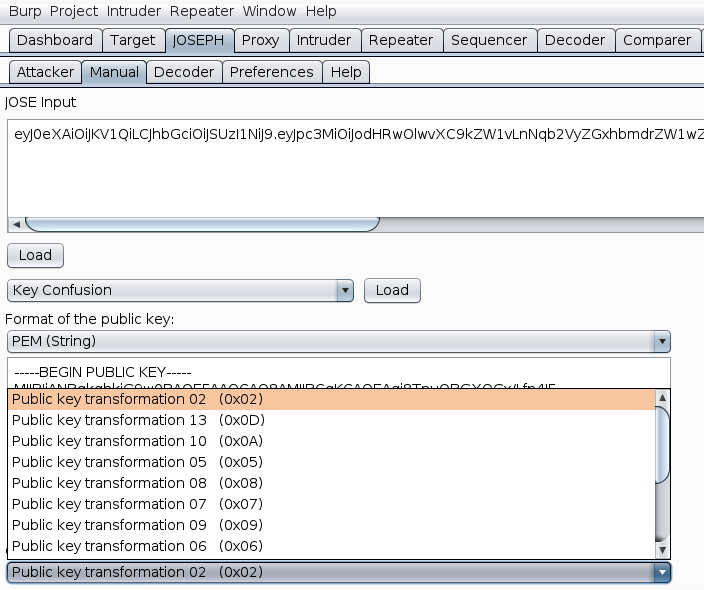Go to the Proxy tab
The width and height of the screenshot is (704, 590).
pyautogui.click(x=261, y=40)
